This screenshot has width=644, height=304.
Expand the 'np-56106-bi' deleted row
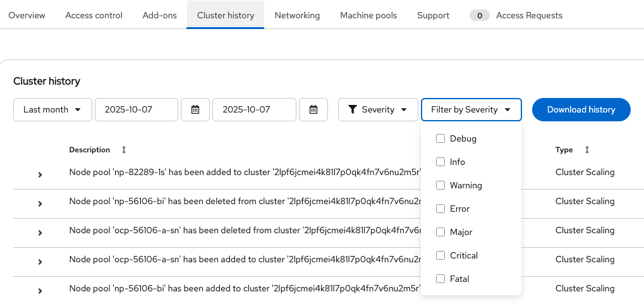40,204
